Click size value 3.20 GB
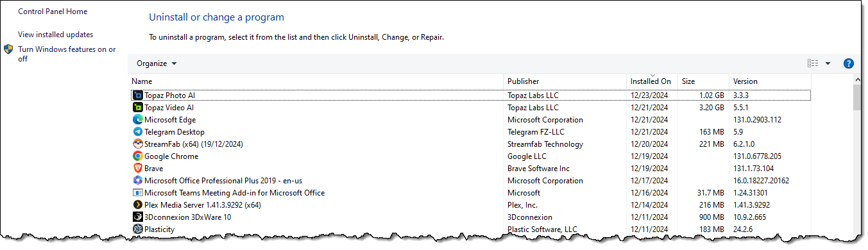Screen dimensions: 868x250 pyautogui.click(x=711, y=108)
